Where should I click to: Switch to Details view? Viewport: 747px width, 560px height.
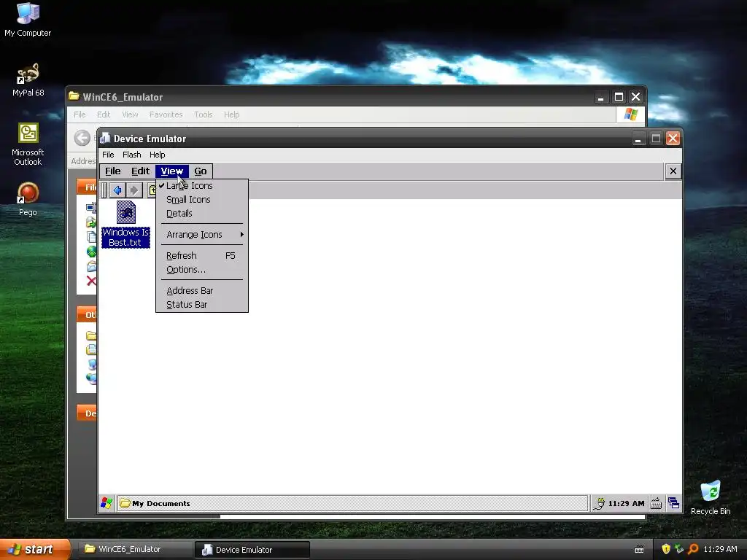point(202,214)
